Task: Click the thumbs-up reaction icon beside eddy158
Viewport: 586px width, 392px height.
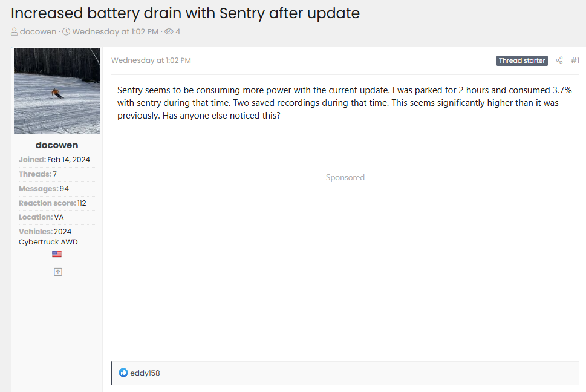Action: [x=123, y=373]
